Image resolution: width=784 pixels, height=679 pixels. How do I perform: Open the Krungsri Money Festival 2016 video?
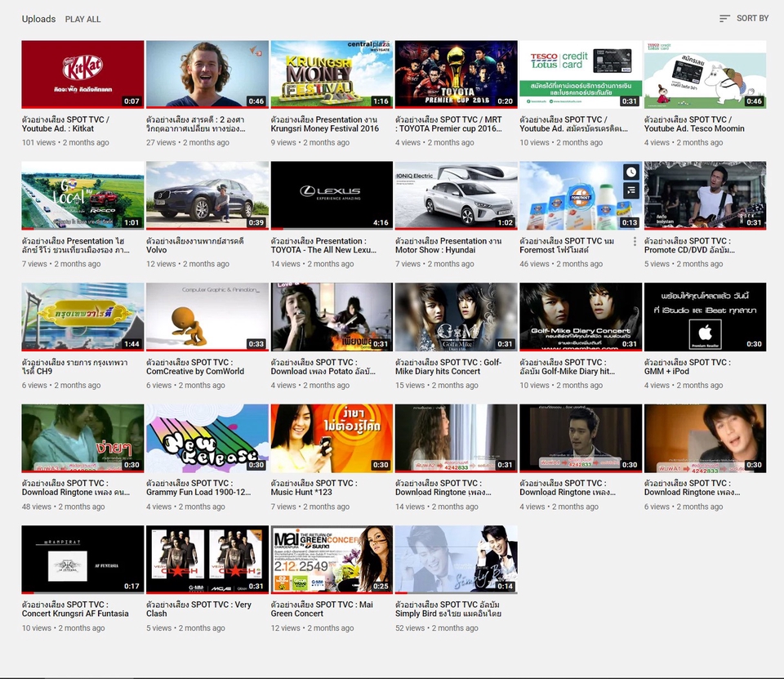[330, 74]
